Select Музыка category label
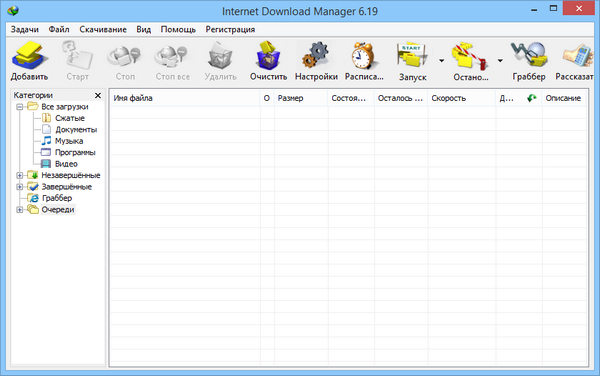 (69, 141)
